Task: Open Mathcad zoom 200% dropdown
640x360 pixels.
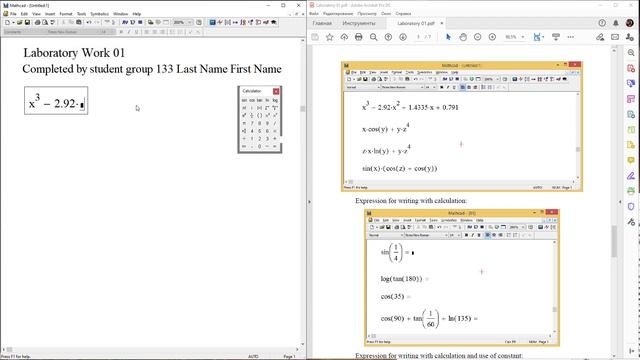Action: tap(190, 22)
